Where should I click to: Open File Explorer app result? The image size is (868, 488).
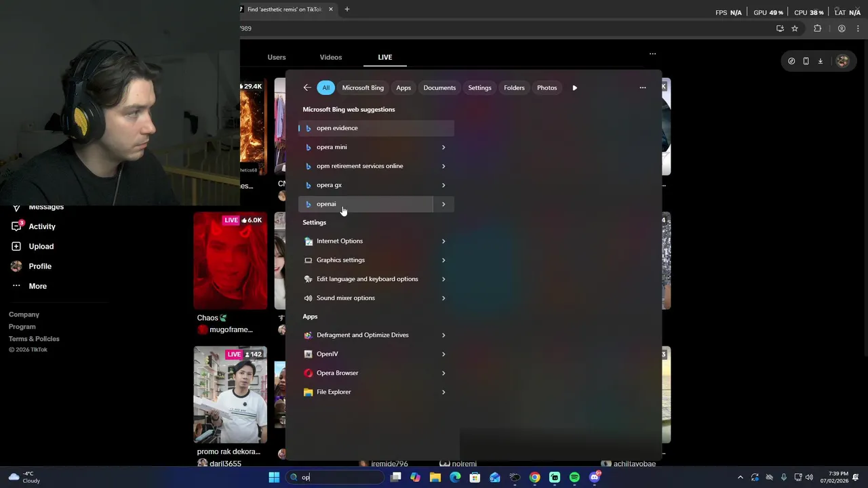[366, 392]
